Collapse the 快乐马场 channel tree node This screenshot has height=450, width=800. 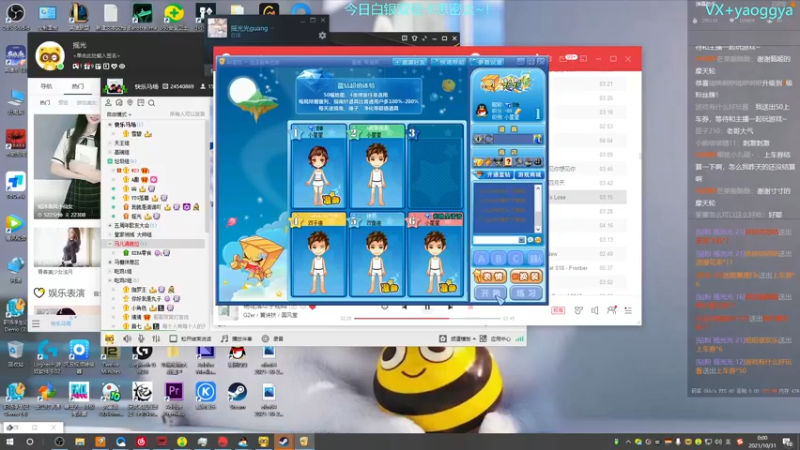[110, 124]
